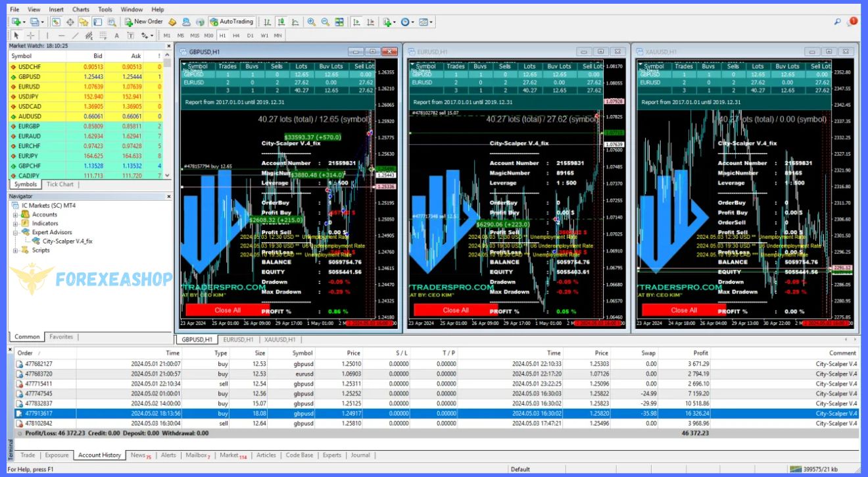The height and width of the screenshot is (477, 868).
Task: Click the New Order button
Action: coord(143,22)
